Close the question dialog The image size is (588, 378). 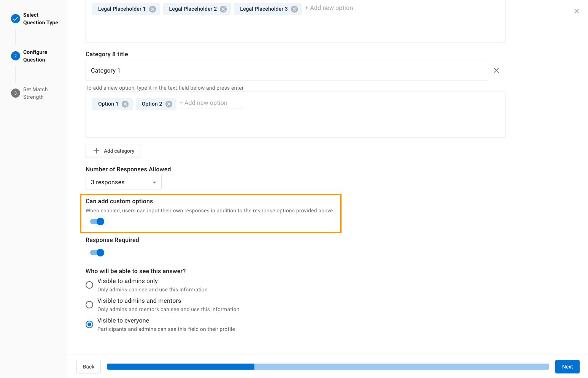pos(576,11)
